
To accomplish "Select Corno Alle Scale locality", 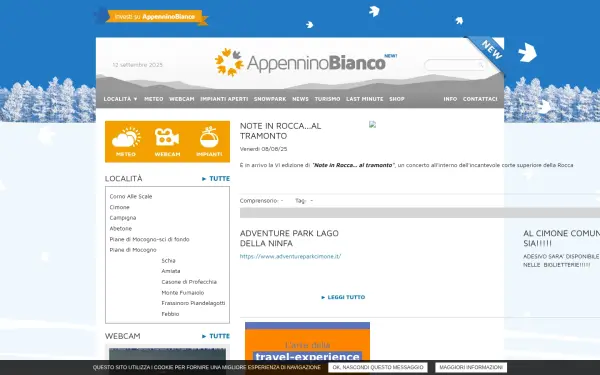I will 131,196.
